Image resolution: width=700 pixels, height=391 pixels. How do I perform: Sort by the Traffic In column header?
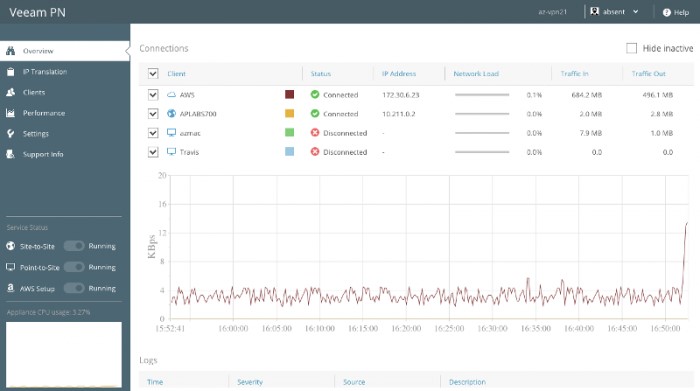point(575,74)
